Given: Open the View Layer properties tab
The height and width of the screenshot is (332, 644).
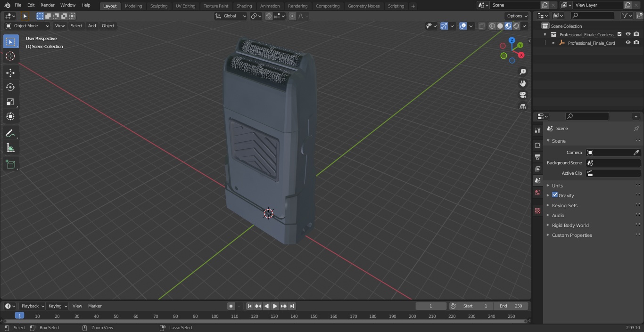Looking at the screenshot, I should (x=537, y=169).
